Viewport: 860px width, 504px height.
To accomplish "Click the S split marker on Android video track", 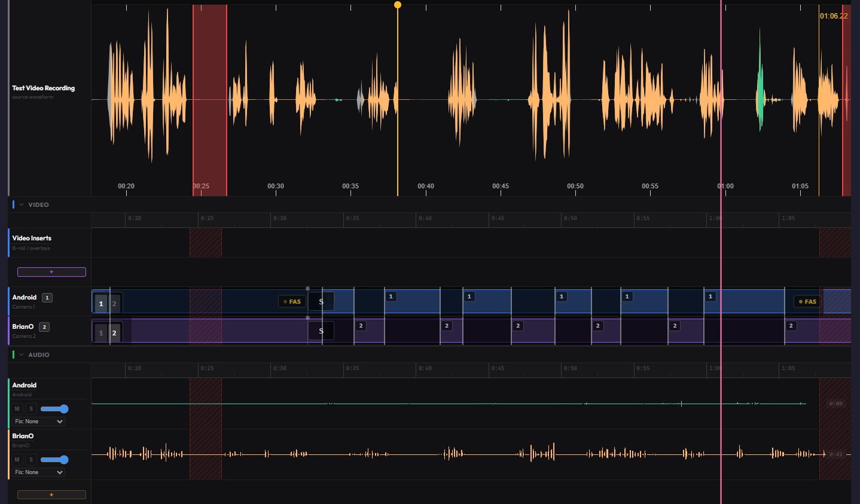I will (321, 301).
